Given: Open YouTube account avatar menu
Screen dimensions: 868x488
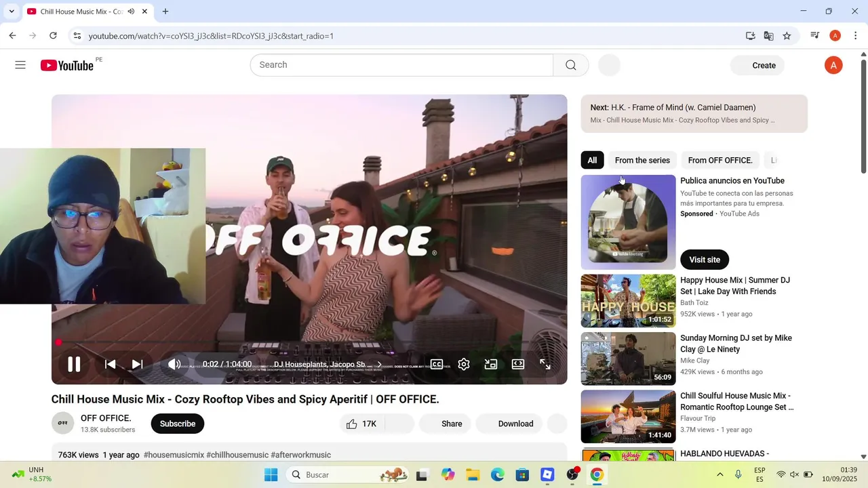Looking at the screenshot, I should (x=833, y=65).
